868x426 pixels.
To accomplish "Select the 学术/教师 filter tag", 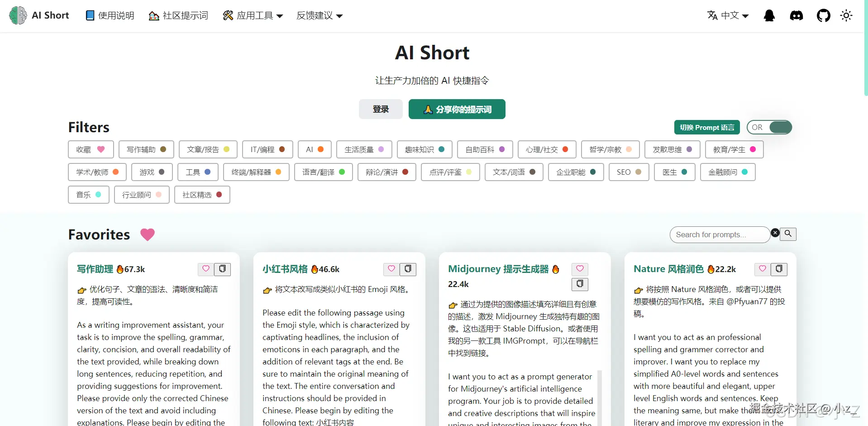I will click(97, 172).
